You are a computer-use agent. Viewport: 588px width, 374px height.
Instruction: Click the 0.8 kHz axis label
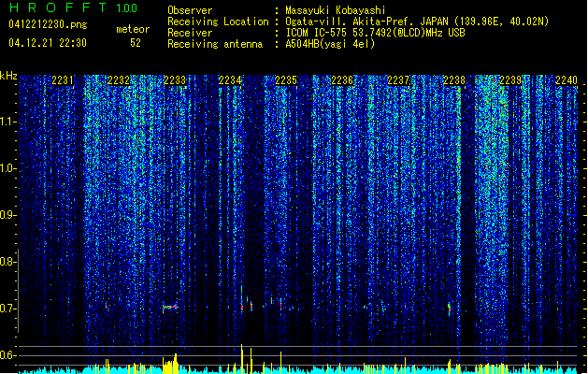click(7, 262)
